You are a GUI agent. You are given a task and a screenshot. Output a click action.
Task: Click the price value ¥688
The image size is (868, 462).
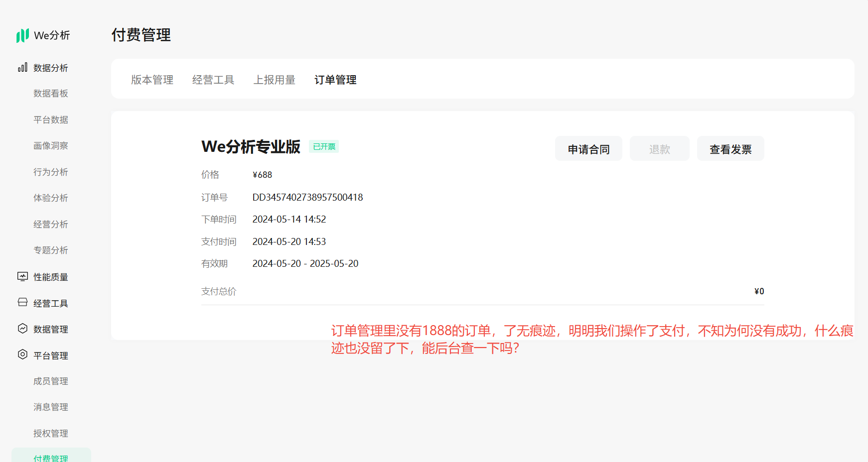coord(263,175)
